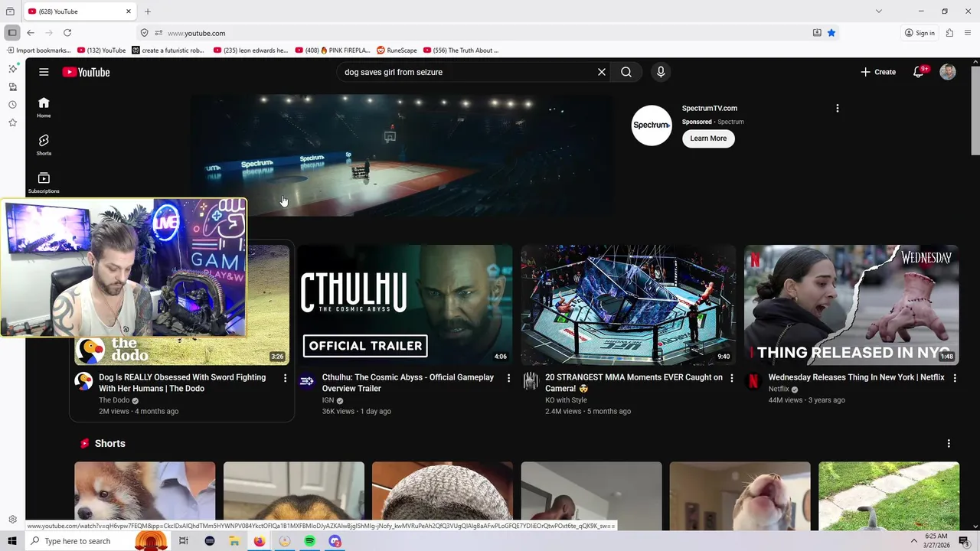Open 'Cthulhu: The Cosmic Abyss' video title
The image size is (980, 551).
[x=408, y=383]
